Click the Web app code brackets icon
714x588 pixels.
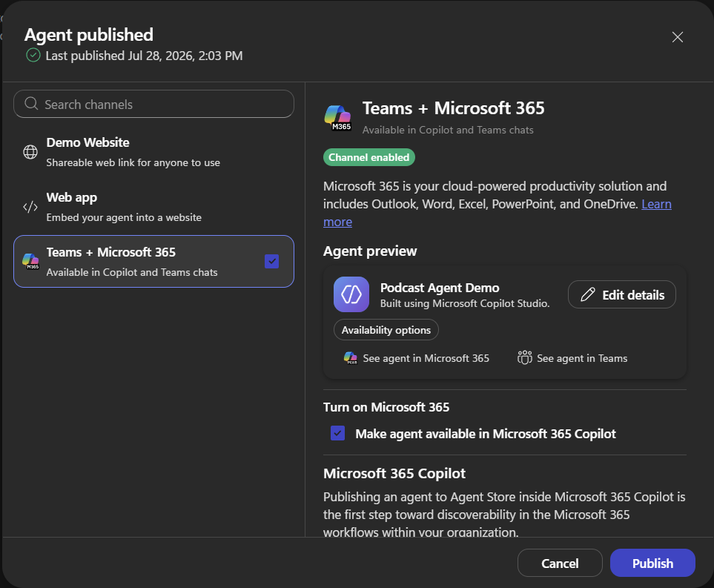(30, 207)
